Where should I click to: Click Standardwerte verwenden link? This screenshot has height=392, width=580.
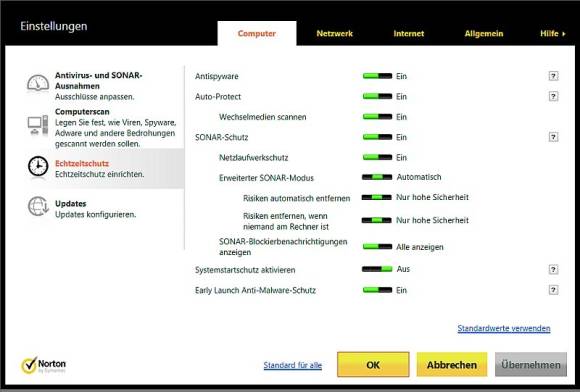(504, 328)
